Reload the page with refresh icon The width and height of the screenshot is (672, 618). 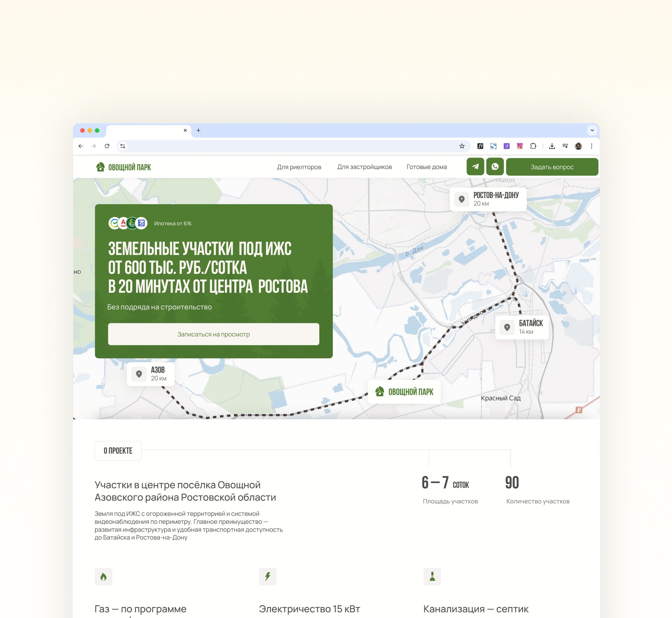click(107, 146)
